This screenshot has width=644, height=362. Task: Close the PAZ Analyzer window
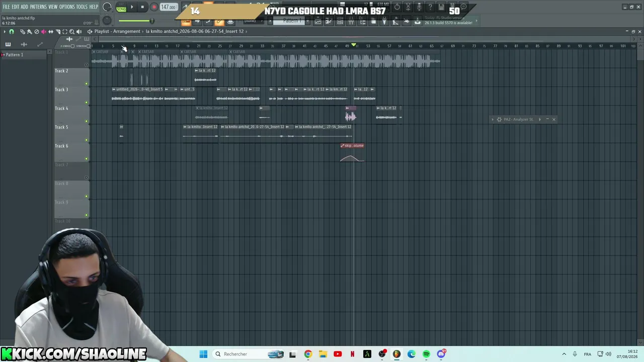click(x=554, y=120)
